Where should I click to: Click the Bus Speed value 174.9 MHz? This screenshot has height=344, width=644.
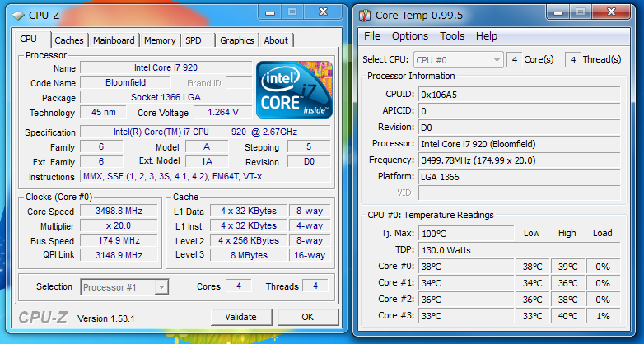[x=119, y=240]
